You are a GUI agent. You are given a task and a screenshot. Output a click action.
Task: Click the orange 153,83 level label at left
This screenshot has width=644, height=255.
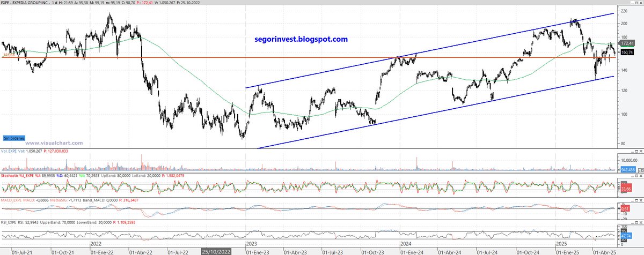point(8,55)
